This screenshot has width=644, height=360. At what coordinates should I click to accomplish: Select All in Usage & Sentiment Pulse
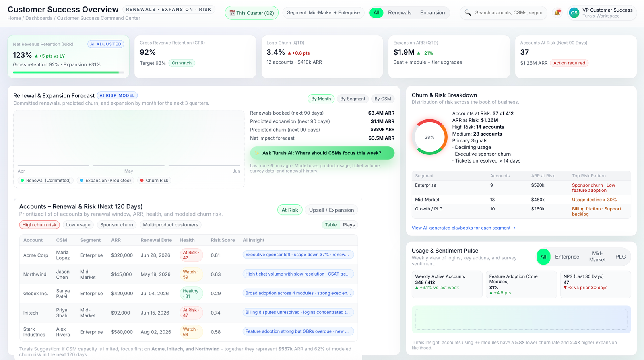[x=543, y=257]
